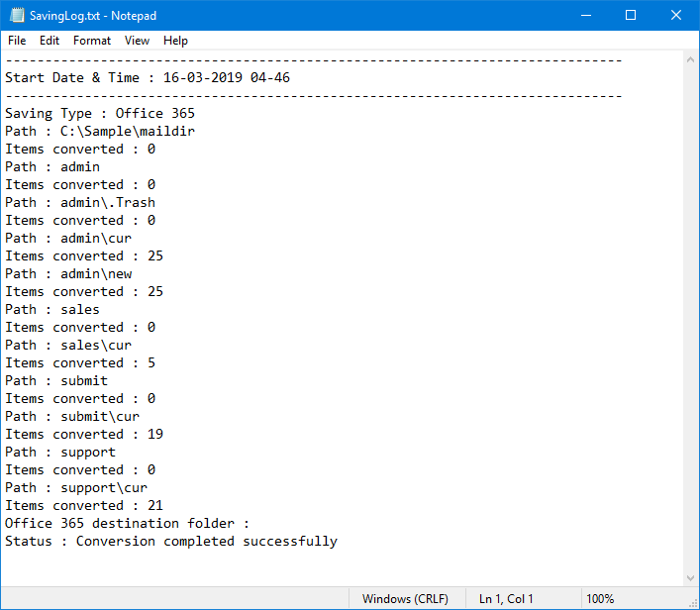Click the line Path : support\cur
Viewport: 700px width, 610px height.
[x=76, y=488]
